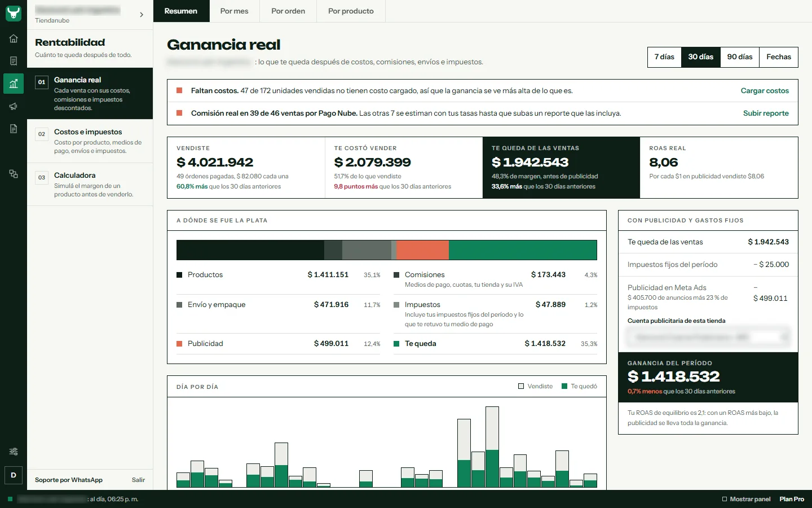
Task: Open the megaphone icon in the sidebar
Action: [14, 106]
